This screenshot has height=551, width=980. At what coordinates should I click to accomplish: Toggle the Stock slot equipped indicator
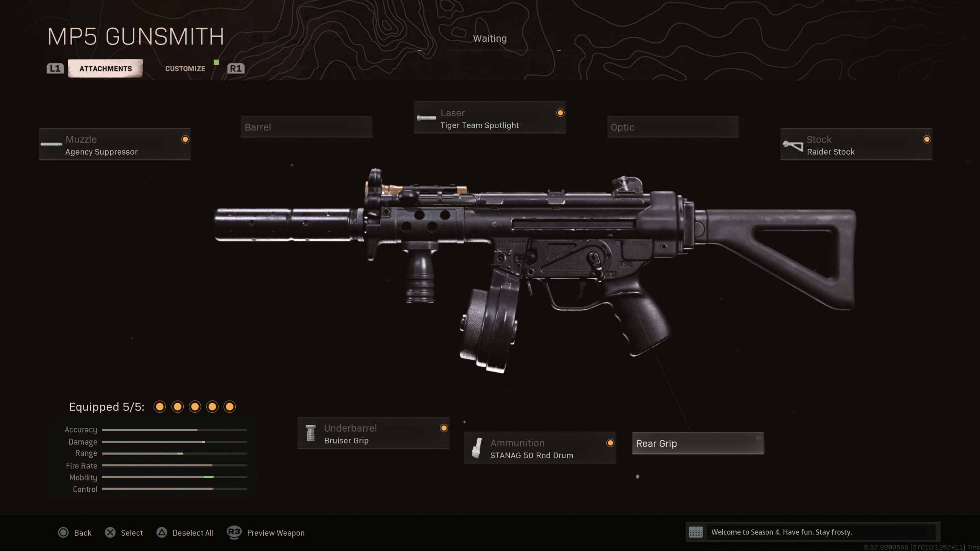click(926, 139)
